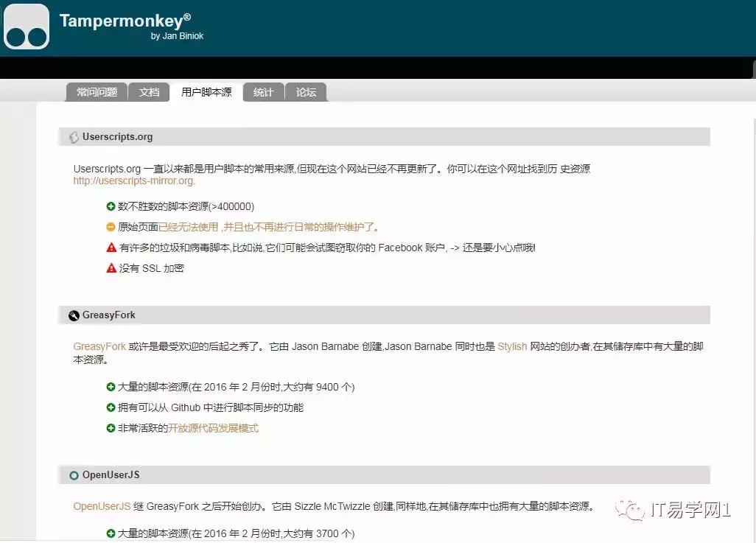Click warning triangle near Facebook 账户 warning
756x543 pixels.
pyautogui.click(x=111, y=248)
